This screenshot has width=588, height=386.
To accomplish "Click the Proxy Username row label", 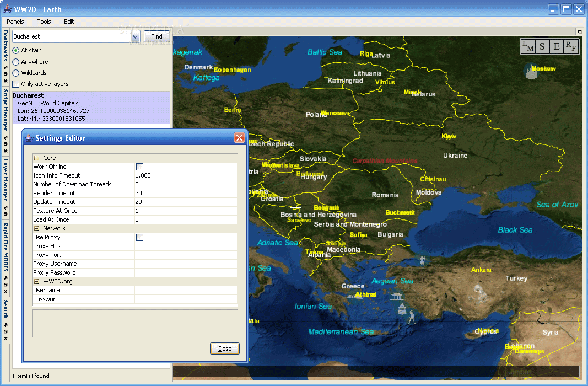I will [x=55, y=264].
